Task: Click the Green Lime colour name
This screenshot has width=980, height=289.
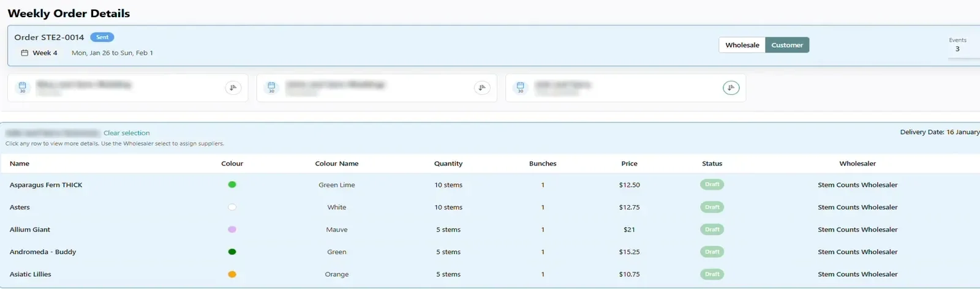Action: 337,185
